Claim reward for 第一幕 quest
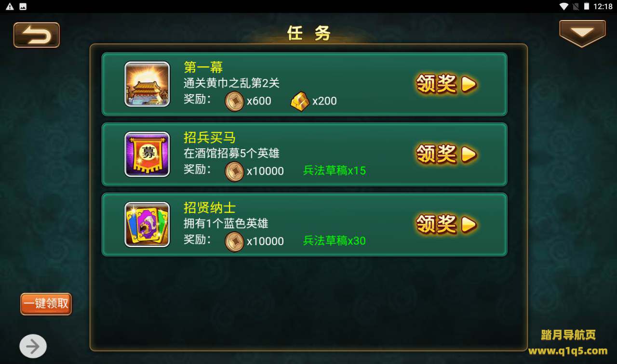The width and height of the screenshot is (617, 364). (446, 84)
